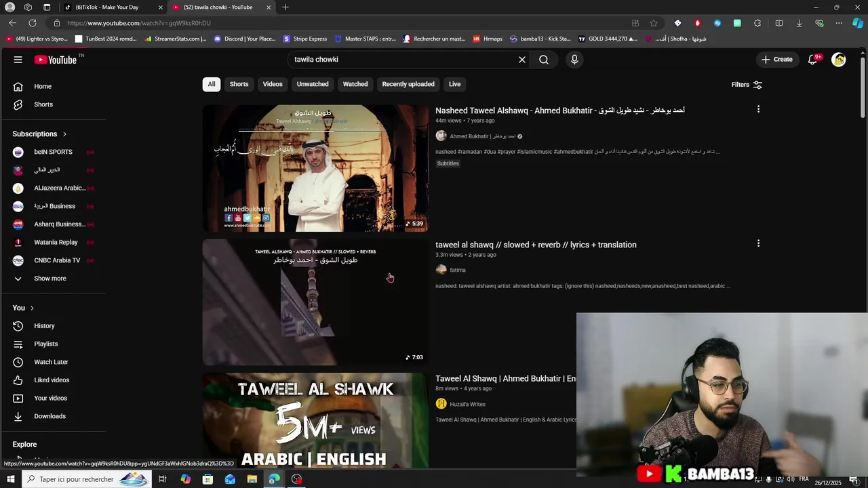This screenshot has height=488, width=868.
Task: Go back with the browser back arrow
Action: click(13, 23)
